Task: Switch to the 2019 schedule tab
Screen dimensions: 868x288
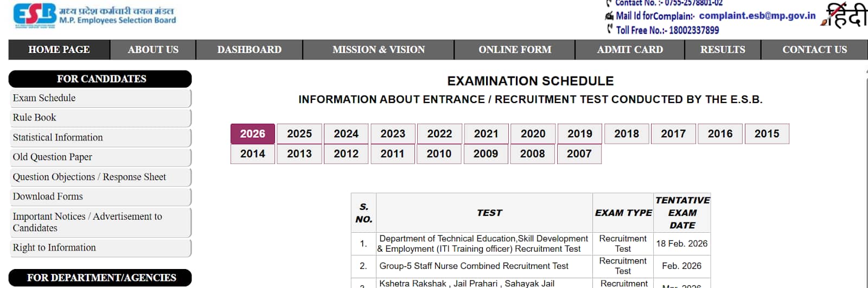Action: point(580,134)
